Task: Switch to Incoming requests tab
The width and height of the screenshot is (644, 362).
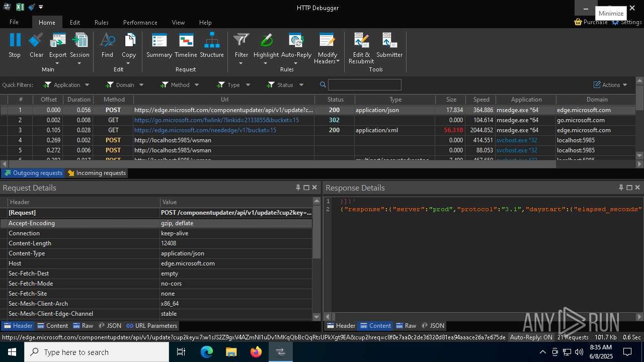Action: point(97,173)
